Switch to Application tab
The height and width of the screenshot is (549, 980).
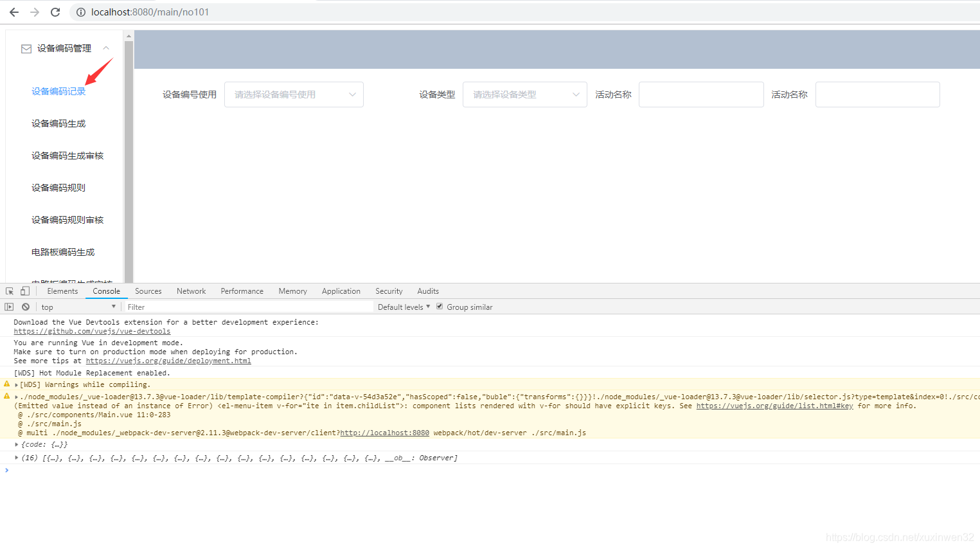(341, 291)
